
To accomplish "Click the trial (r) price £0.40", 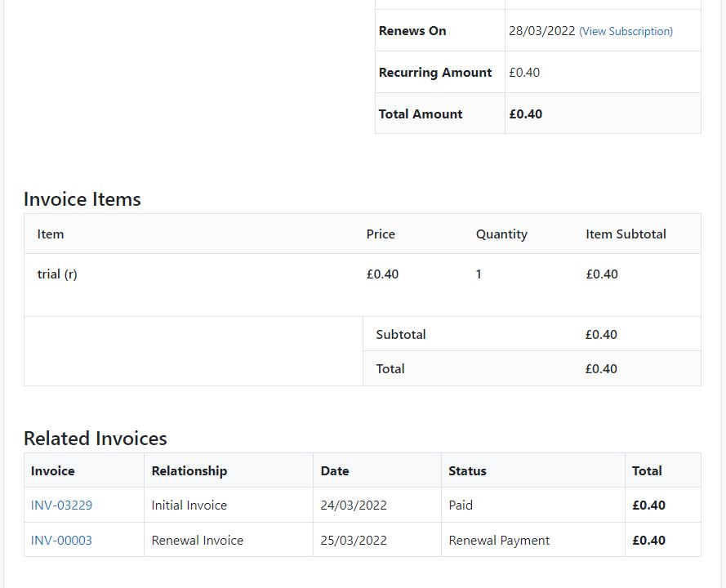I will click(382, 274).
